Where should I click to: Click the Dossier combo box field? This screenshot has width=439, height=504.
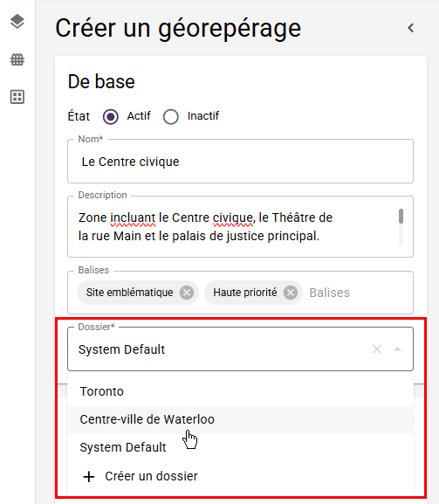[x=240, y=349]
